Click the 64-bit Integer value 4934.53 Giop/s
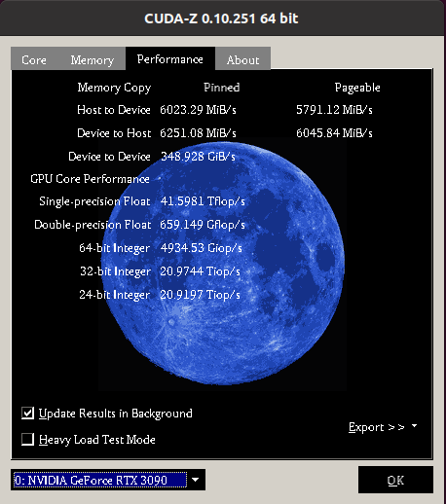This screenshot has width=446, height=504. (202, 248)
